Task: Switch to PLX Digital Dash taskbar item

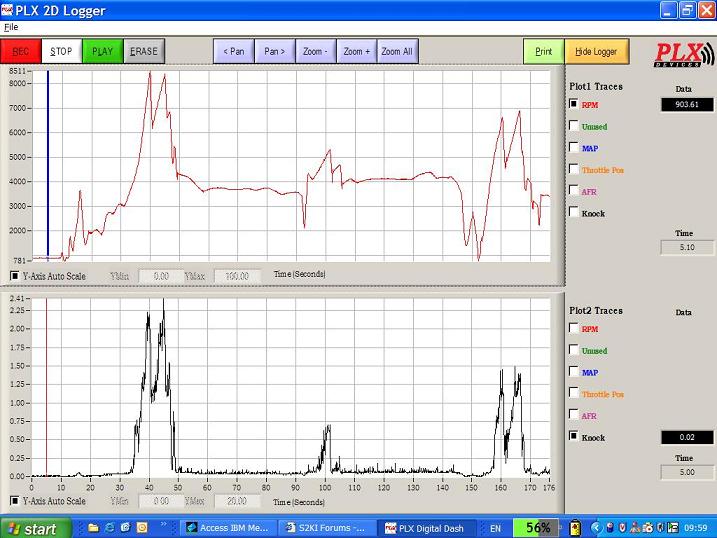Action: pos(425,528)
